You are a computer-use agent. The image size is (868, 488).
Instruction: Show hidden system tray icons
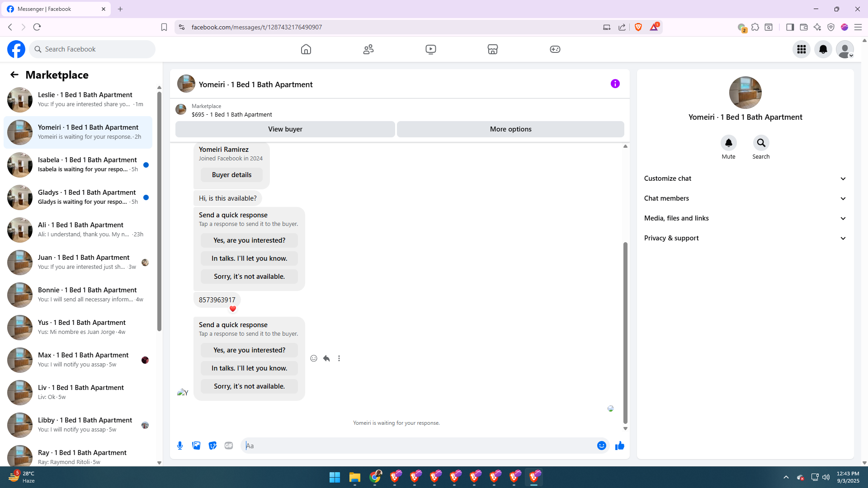786,477
